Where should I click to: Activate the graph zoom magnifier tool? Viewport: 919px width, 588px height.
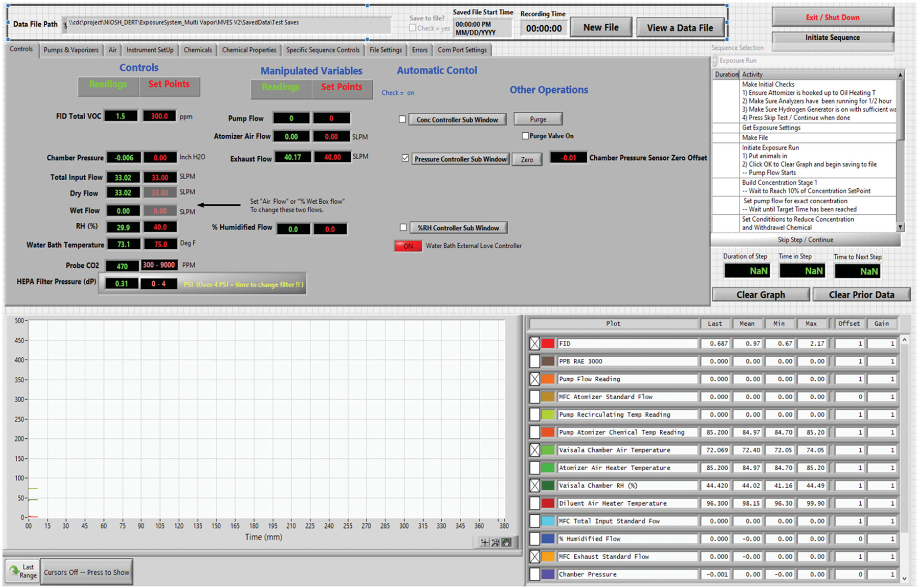coord(495,542)
